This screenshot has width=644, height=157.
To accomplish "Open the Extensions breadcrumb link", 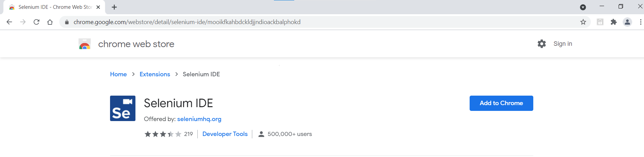I will tap(155, 74).
